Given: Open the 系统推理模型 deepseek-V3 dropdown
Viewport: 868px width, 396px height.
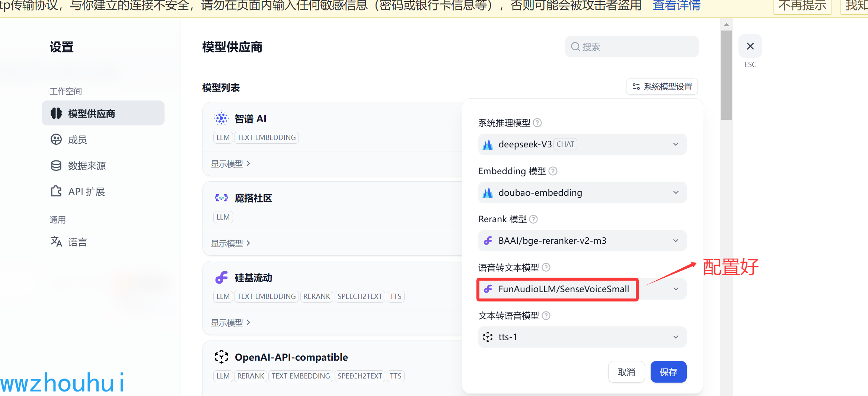Looking at the screenshot, I should 582,144.
